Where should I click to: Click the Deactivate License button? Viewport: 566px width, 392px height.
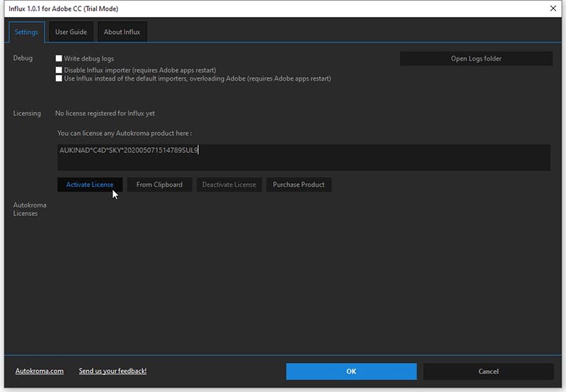click(x=229, y=185)
